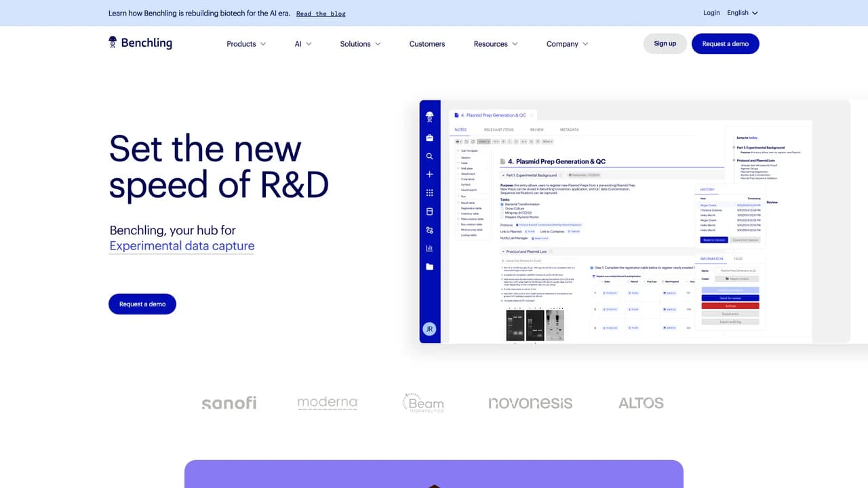This screenshot has height=488, width=868.
Task: Follow the Read the blog link
Action: (321, 14)
